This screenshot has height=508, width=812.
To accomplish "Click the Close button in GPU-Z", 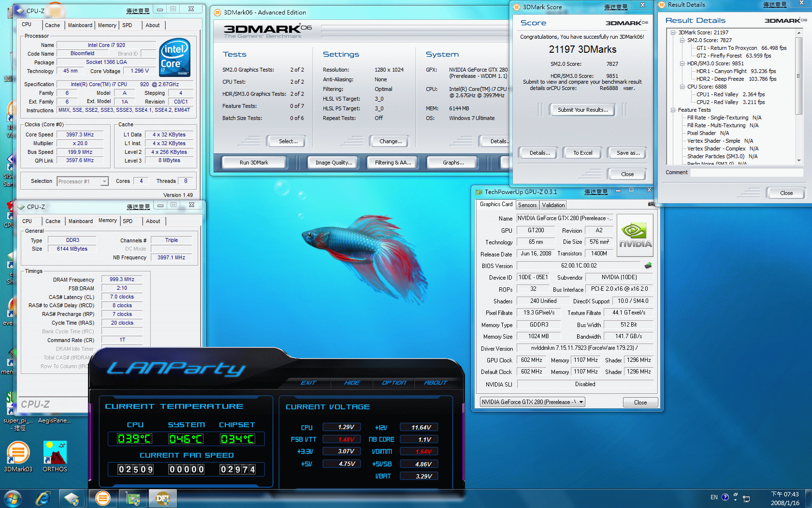I will click(x=640, y=403).
